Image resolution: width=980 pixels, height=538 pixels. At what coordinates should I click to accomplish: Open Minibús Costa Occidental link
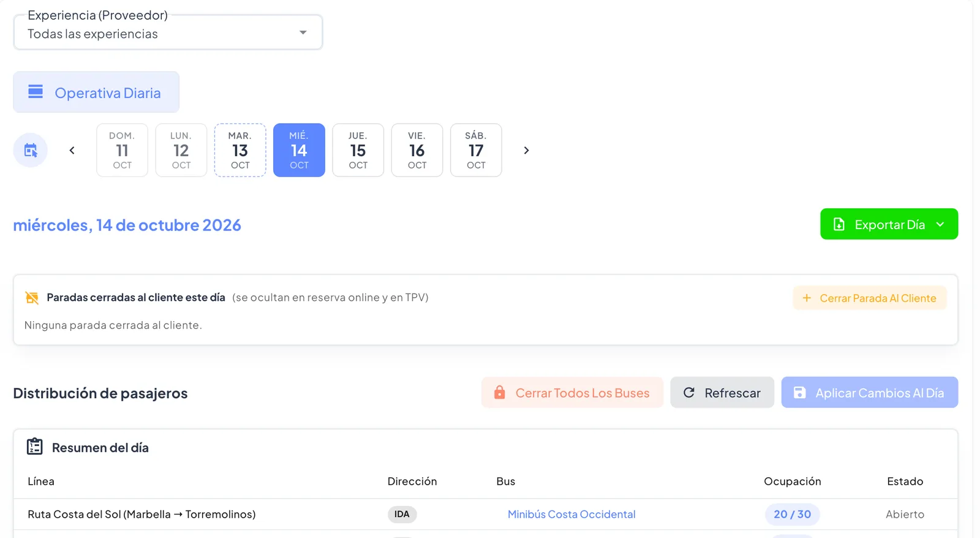tap(571, 514)
